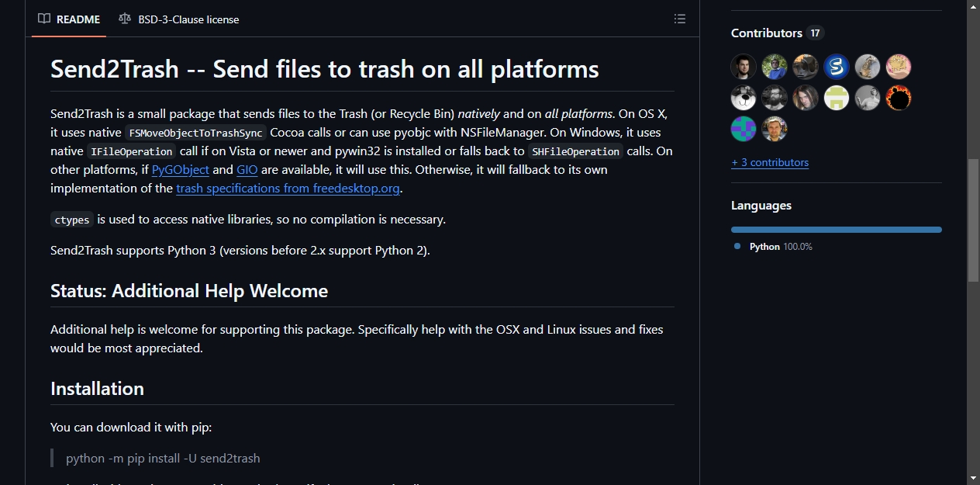Image resolution: width=980 pixels, height=485 pixels.
Task: Open the bearded man on dark background avatar
Action: (x=744, y=67)
